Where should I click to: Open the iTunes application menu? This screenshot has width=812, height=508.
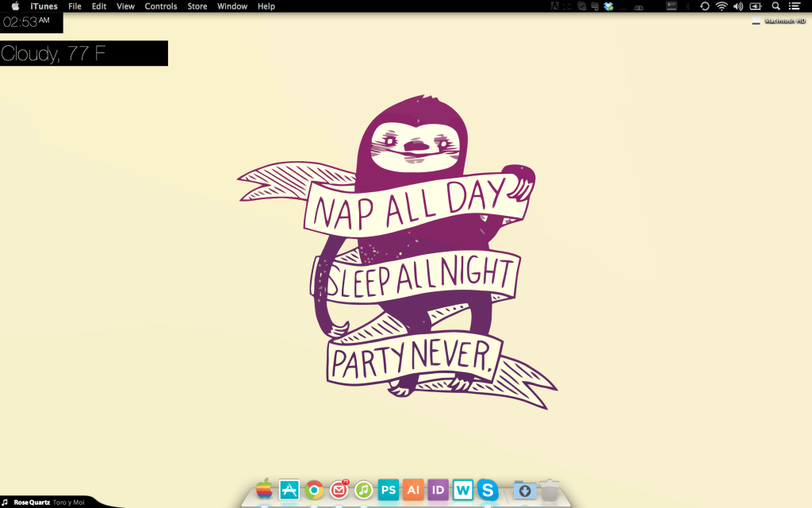pyautogui.click(x=44, y=6)
